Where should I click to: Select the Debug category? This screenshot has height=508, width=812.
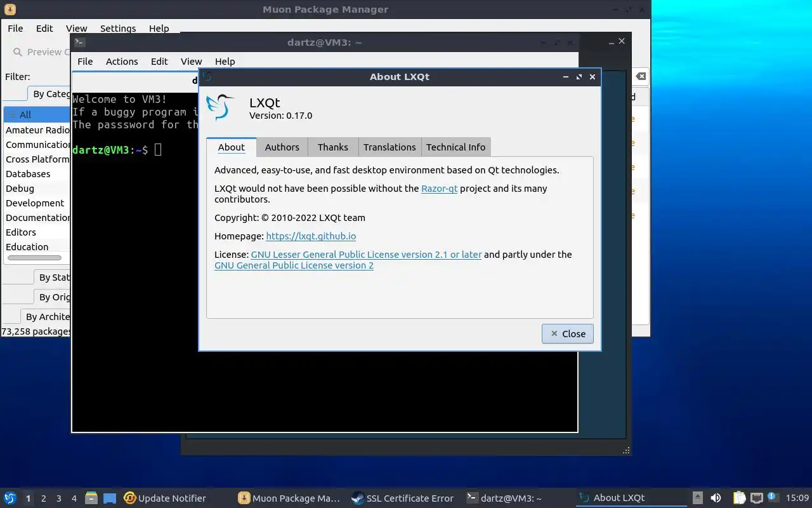(37, 188)
